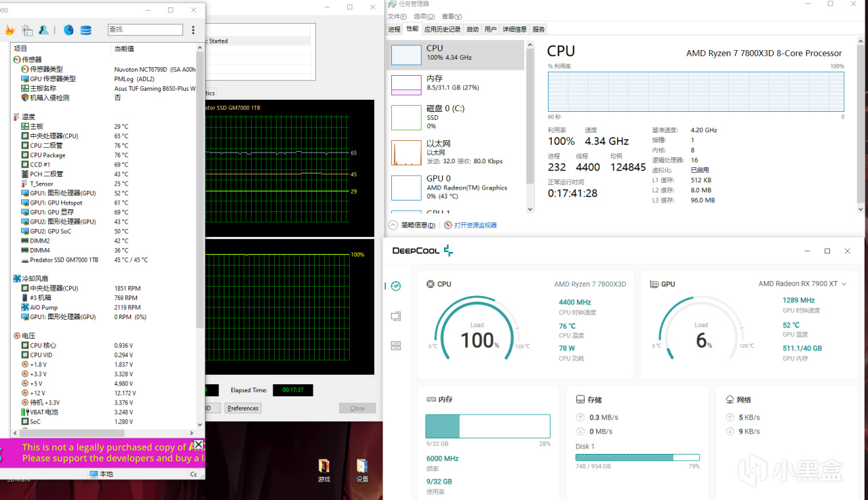Click the 本地 status bar item
Viewport: 868px width, 500px height.
pos(101,474)
